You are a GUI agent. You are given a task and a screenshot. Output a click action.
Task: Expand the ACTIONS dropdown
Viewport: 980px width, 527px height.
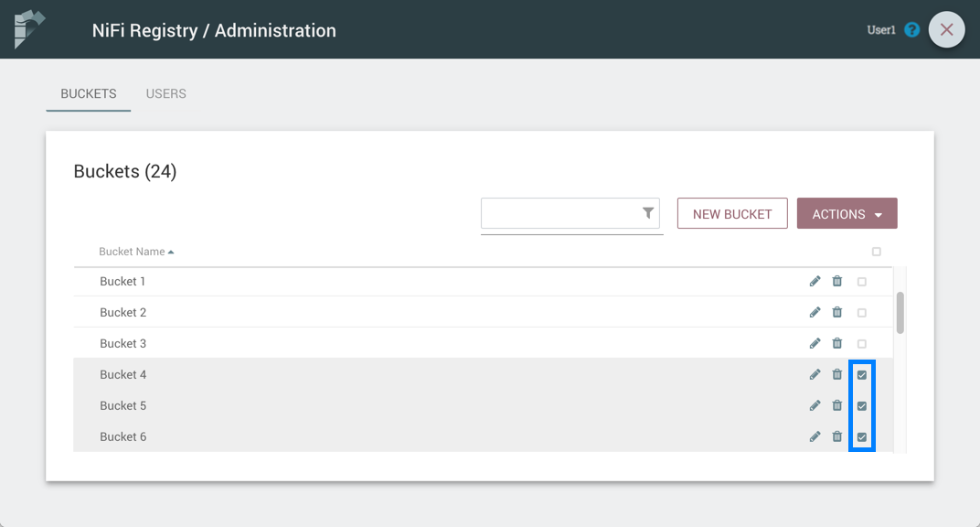pos(847,214)
